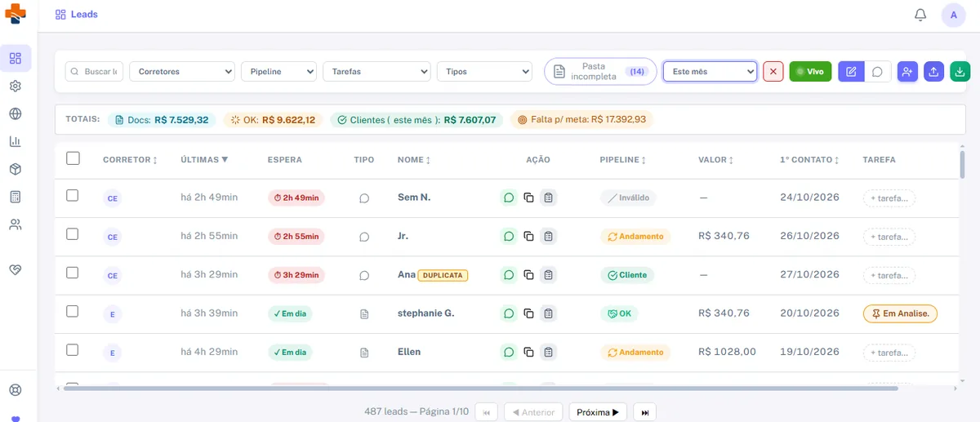Click document type icon for stephanie G.
The image size is (980, 422).
(x=365, y=313)
